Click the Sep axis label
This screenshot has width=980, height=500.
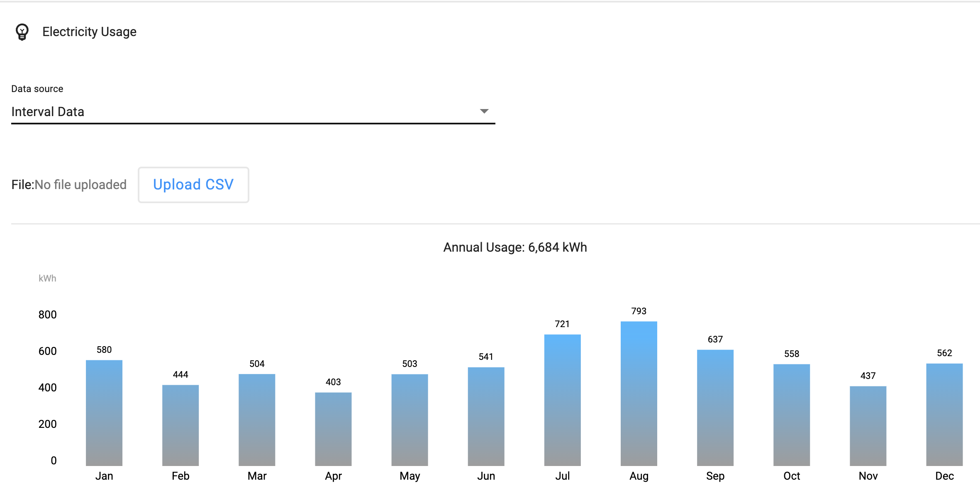[715, 476]
